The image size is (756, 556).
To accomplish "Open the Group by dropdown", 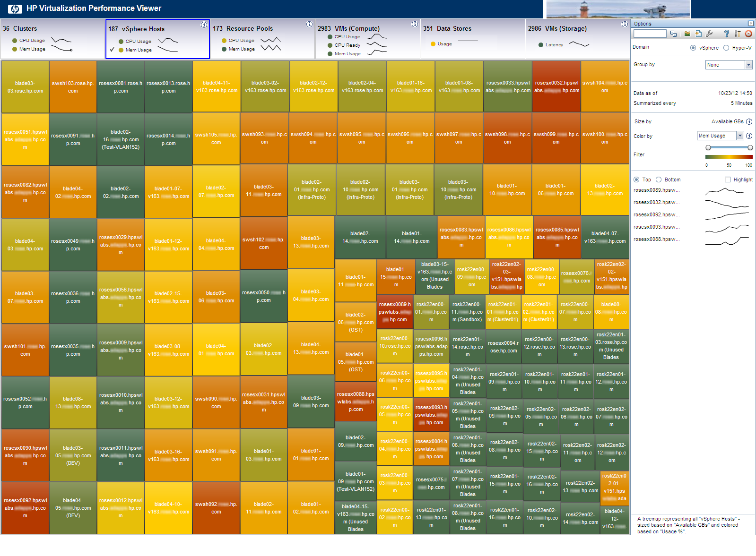I will click(x=729, y=65).
